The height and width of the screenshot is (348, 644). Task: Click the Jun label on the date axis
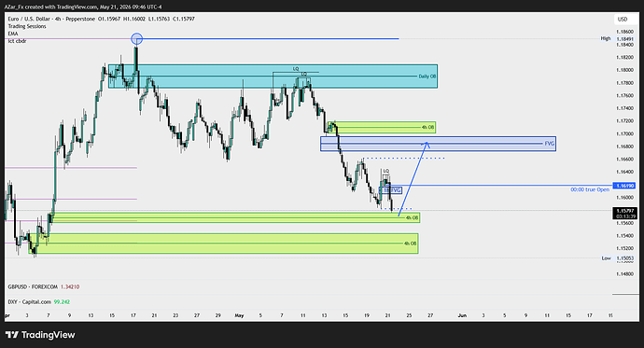click(462, 315)
